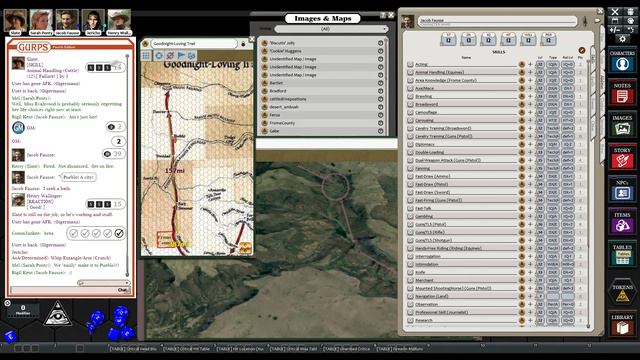Toggle the Diplomacy skill checkbox

click(x=410, y=144)
